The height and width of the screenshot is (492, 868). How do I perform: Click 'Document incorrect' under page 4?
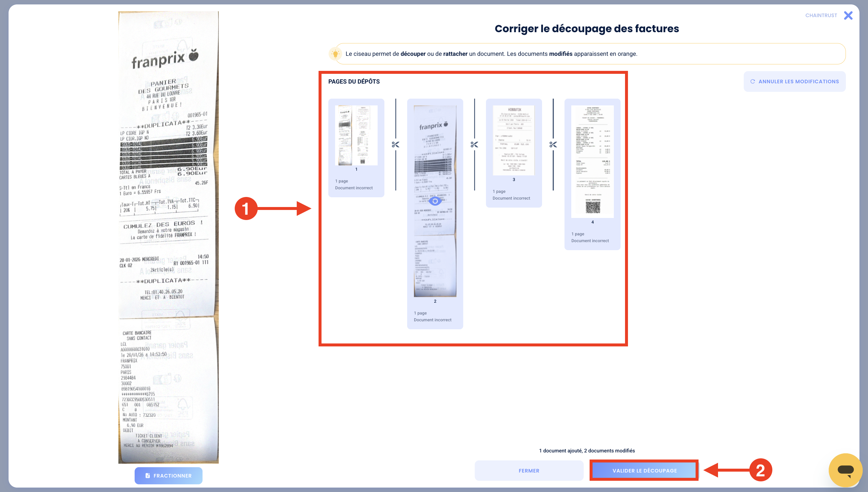[590, 241]
